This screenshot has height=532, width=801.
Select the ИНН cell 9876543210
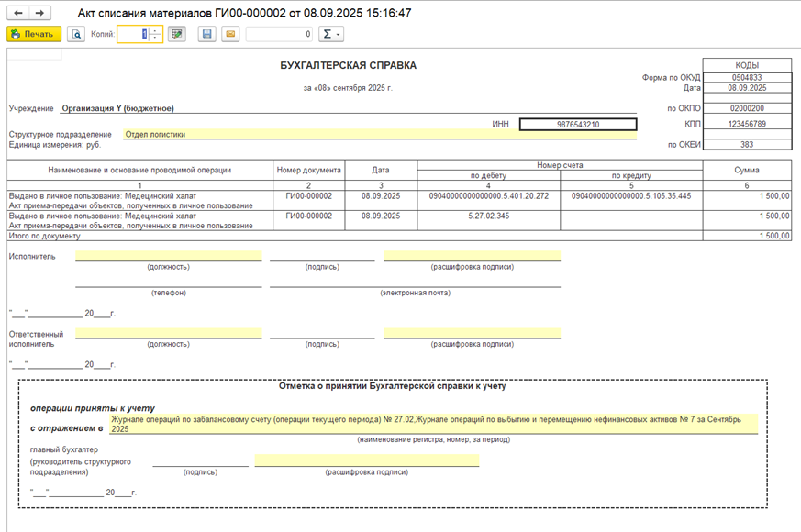click(578, 124)
